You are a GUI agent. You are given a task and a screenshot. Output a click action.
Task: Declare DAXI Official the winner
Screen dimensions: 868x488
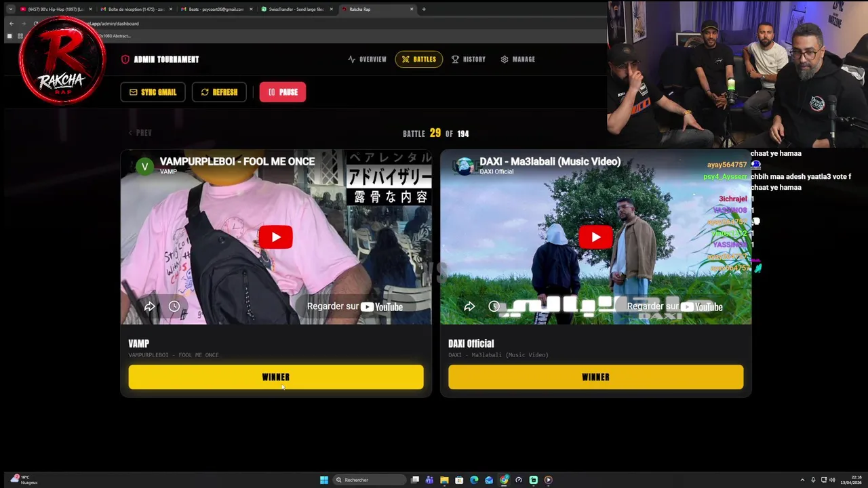[595, 377]
